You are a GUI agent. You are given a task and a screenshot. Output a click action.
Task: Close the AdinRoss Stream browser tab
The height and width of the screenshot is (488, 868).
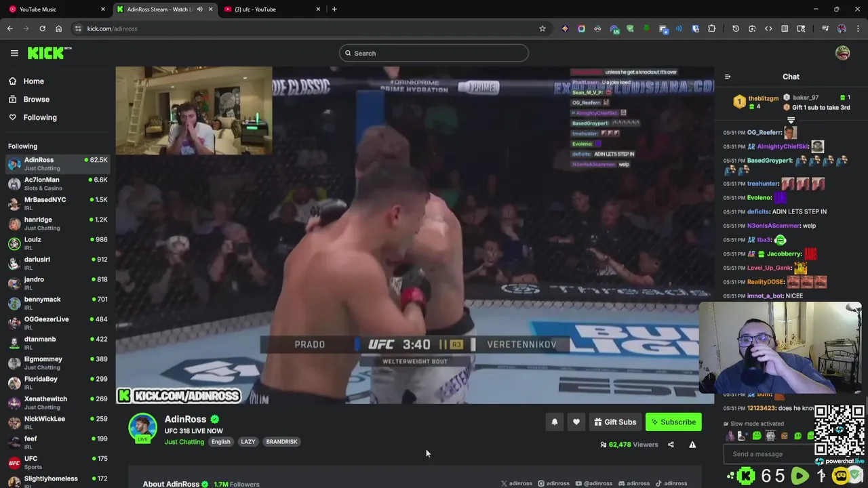tap(210, 9)
